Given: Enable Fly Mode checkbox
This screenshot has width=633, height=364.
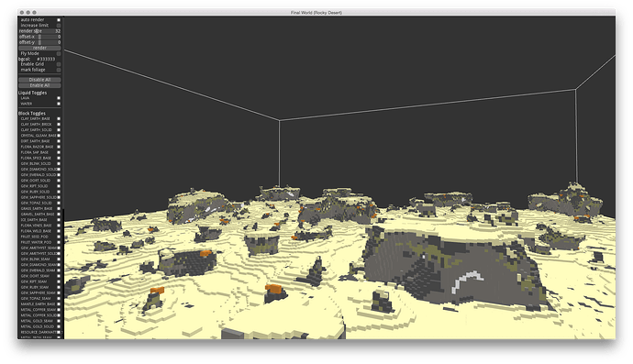Looking at the screenshot, I should pyautogui.click(x=59, y=54).
